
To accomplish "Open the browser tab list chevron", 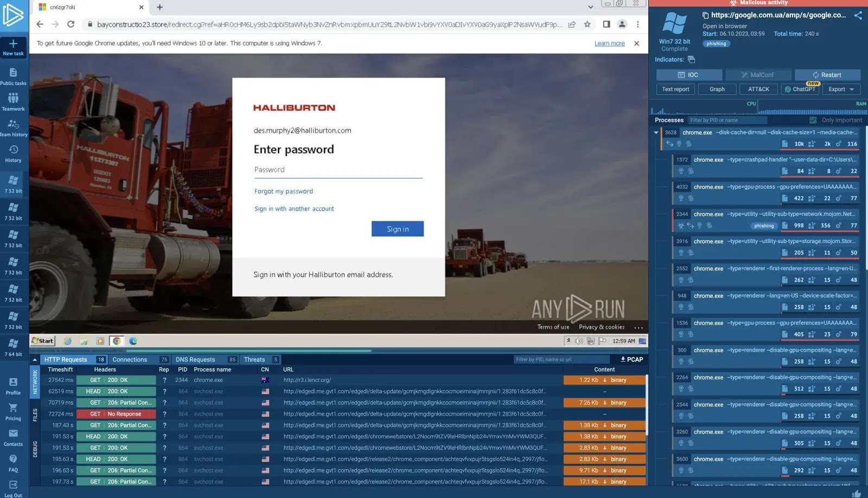I will point(591,7).
